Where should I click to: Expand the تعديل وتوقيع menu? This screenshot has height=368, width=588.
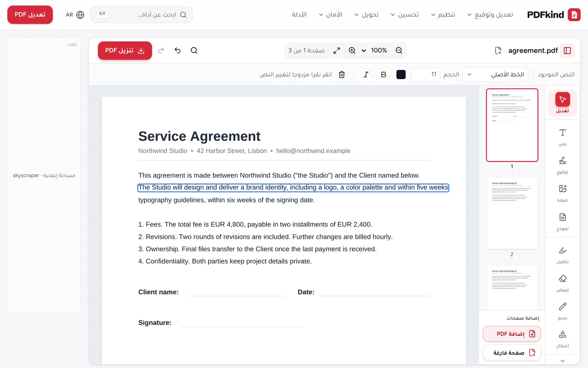coord(490,14)
